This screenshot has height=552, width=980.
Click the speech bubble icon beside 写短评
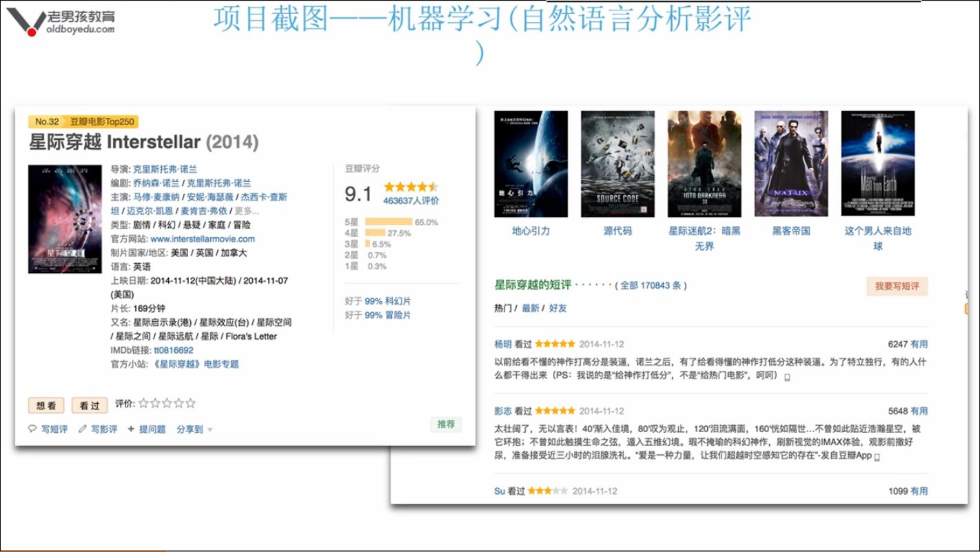tap(32, 429)
